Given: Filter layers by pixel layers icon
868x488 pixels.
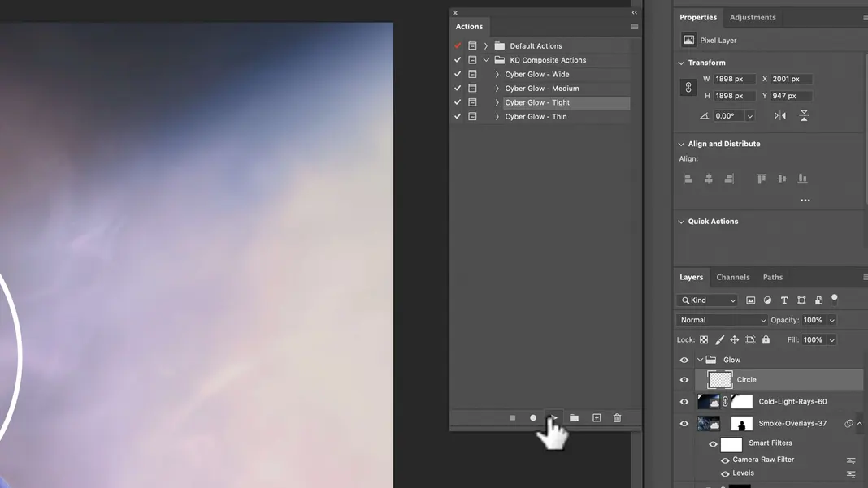Looking at the screenshot, I should (751, 300).
